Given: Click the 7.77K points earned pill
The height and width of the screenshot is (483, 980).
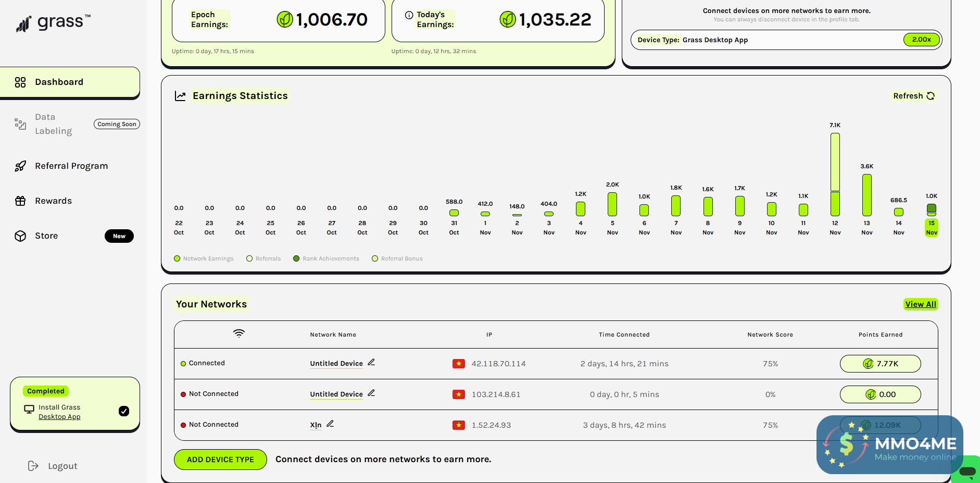Looking at the screenshot, I should (881, 364).
